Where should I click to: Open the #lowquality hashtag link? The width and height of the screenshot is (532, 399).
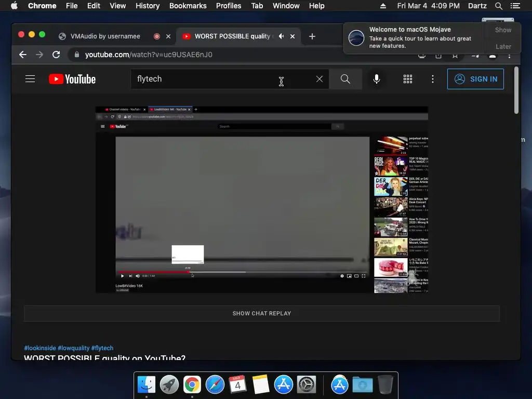pos(74,348)
